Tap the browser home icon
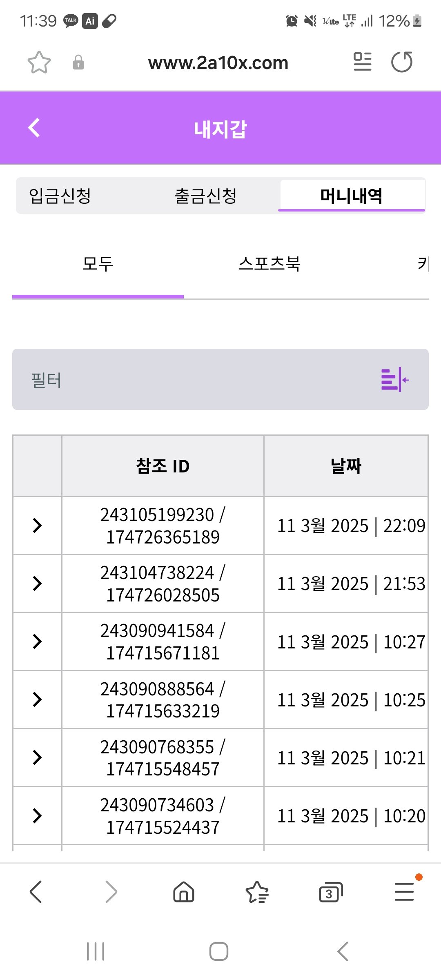 point(184,891)
